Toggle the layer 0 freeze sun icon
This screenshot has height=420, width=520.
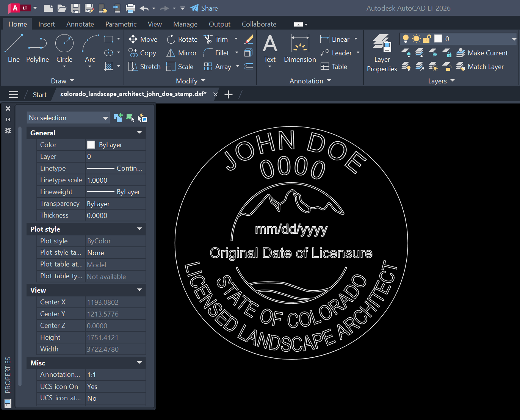pyautogui.click(x=416, y=39)
